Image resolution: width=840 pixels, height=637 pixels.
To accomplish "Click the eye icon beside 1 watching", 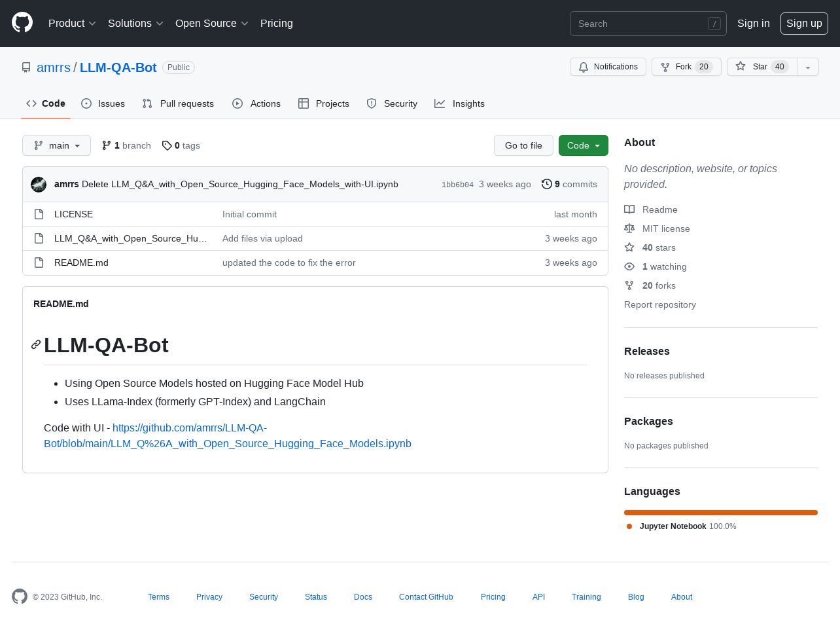I will tap(629, 266).
